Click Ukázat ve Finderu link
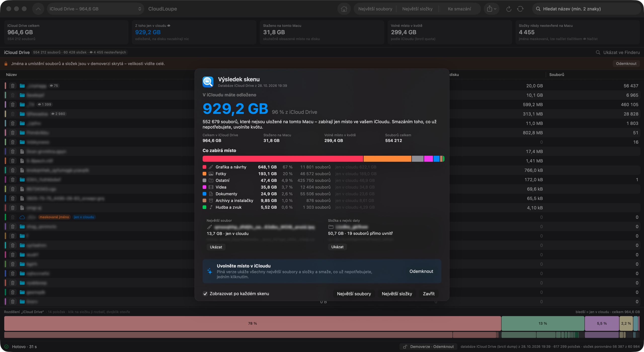The image size is (644, 352). pos(618,52)
